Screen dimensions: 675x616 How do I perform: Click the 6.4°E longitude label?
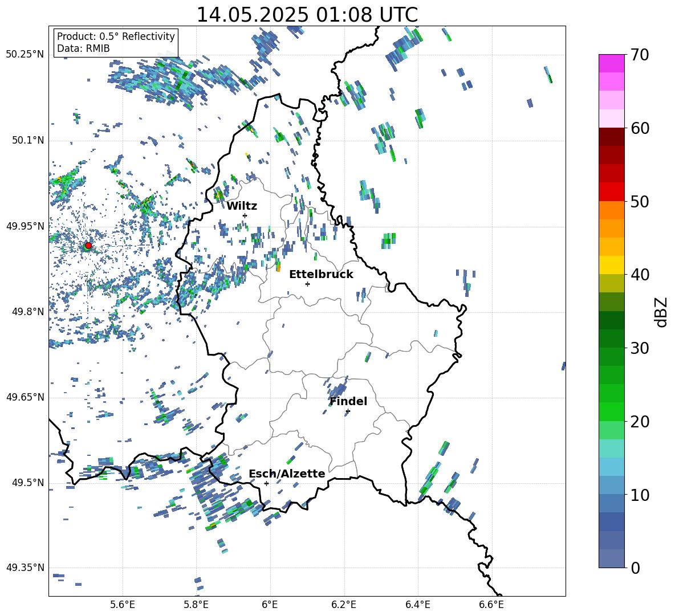click(417, 605)
